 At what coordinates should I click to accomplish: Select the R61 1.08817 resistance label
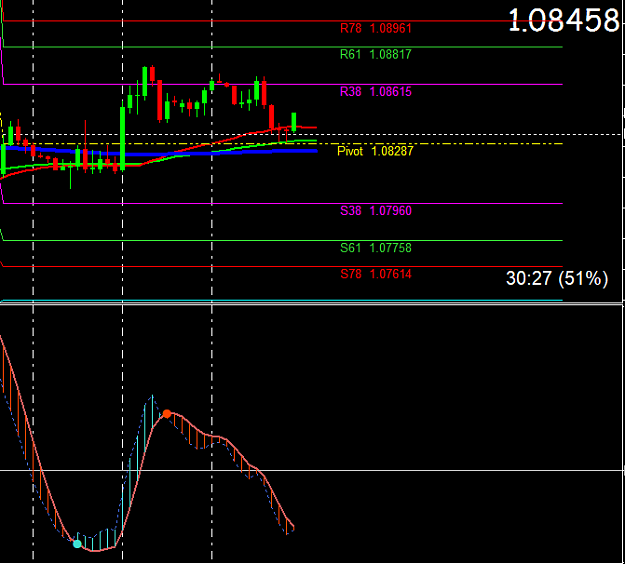(375, 54)
